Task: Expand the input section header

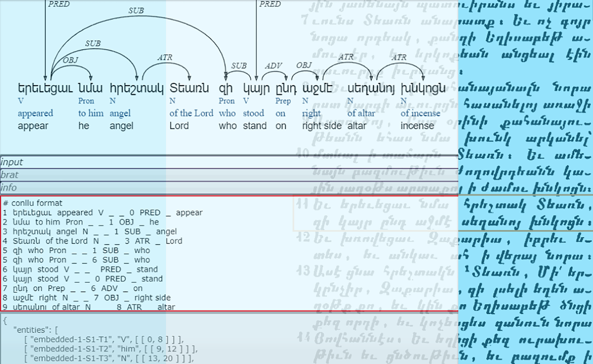Action: pos(12,162)
